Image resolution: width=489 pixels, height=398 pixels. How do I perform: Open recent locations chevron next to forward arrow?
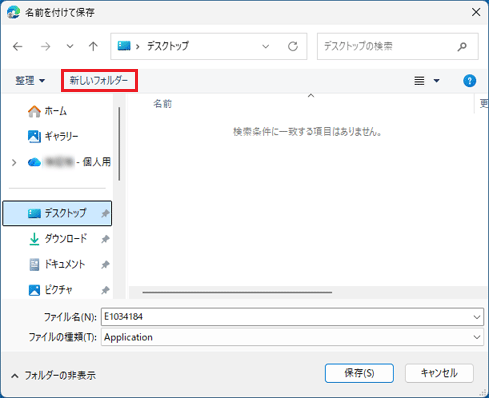coord(70,46)
